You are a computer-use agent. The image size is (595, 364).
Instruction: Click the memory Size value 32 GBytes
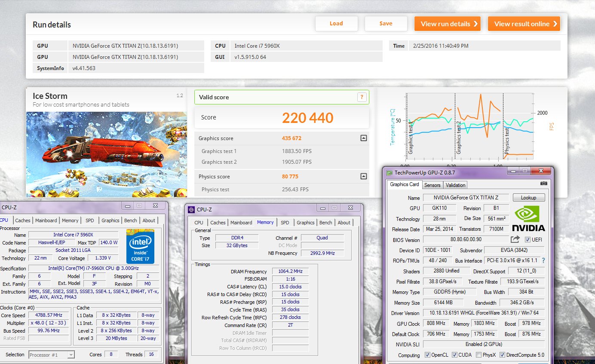click(236, 245)
